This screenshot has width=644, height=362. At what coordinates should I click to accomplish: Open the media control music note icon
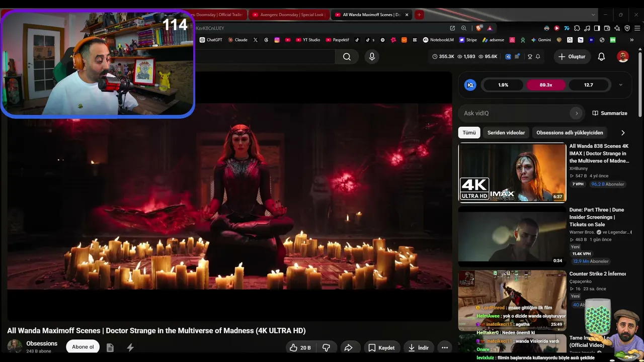(587, 28)
